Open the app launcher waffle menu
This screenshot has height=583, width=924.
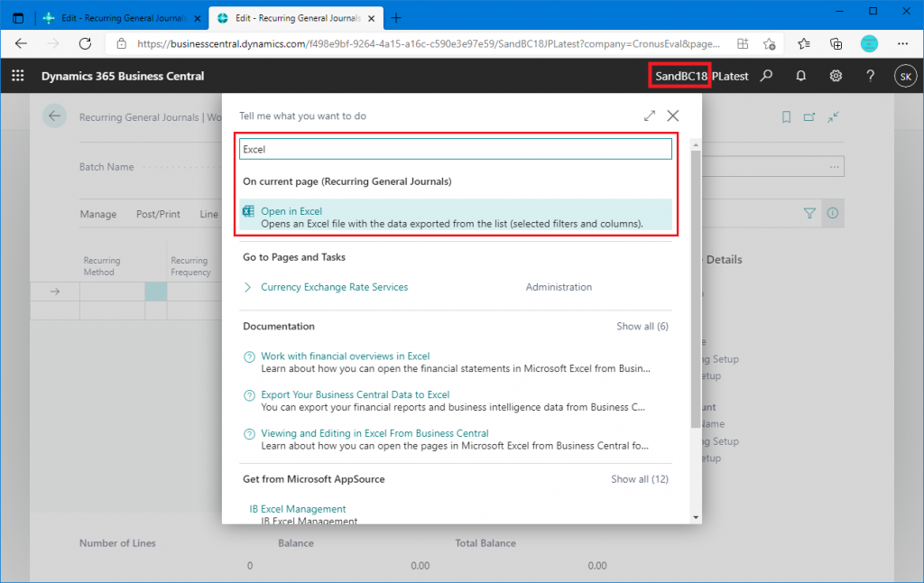click(18, 76)
